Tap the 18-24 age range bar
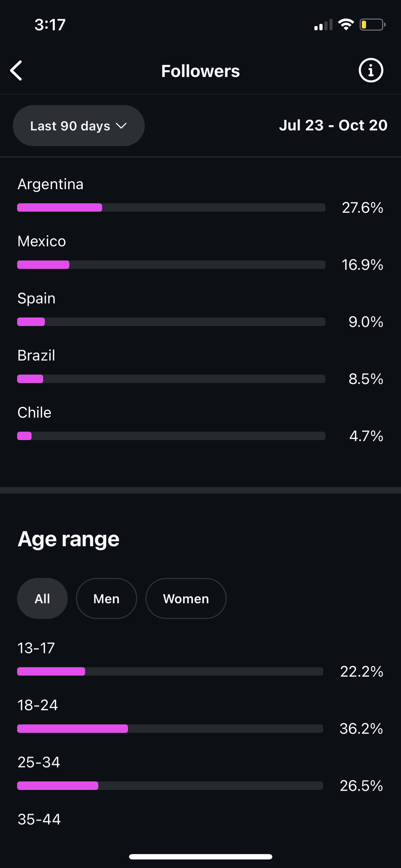The height and width of the screenshot is (868, 401). pos(170,729)
